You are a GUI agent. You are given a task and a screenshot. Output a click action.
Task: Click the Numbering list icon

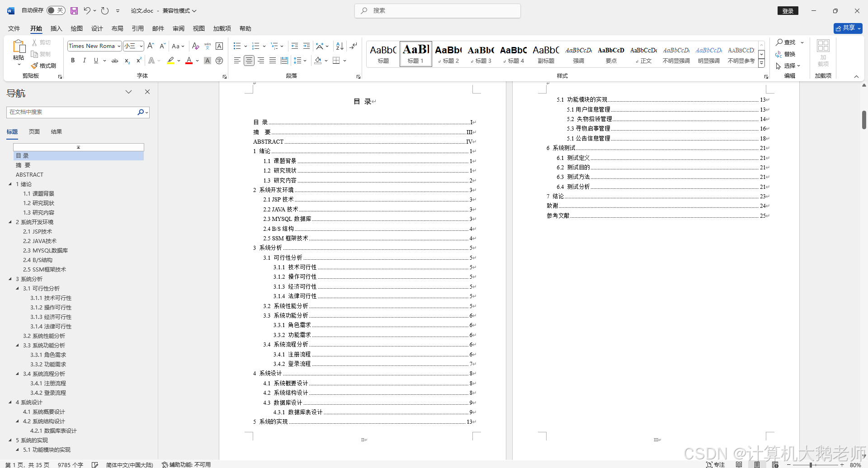point(255,46)
